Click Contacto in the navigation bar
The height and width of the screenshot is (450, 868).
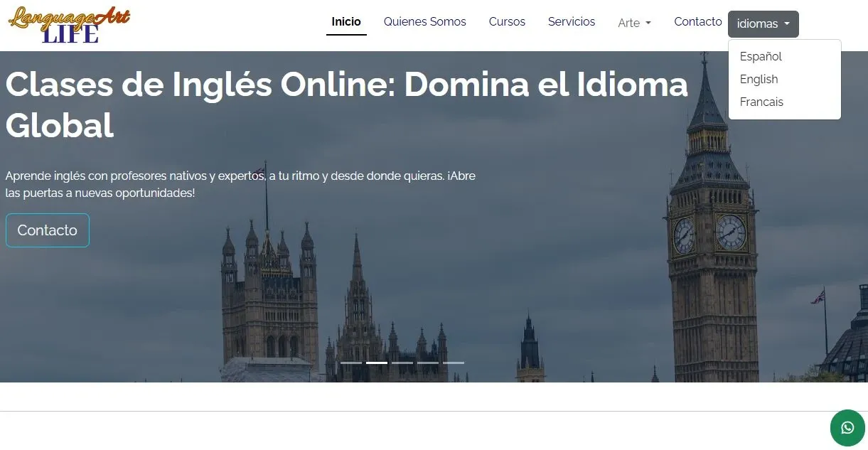coord(698,22)
